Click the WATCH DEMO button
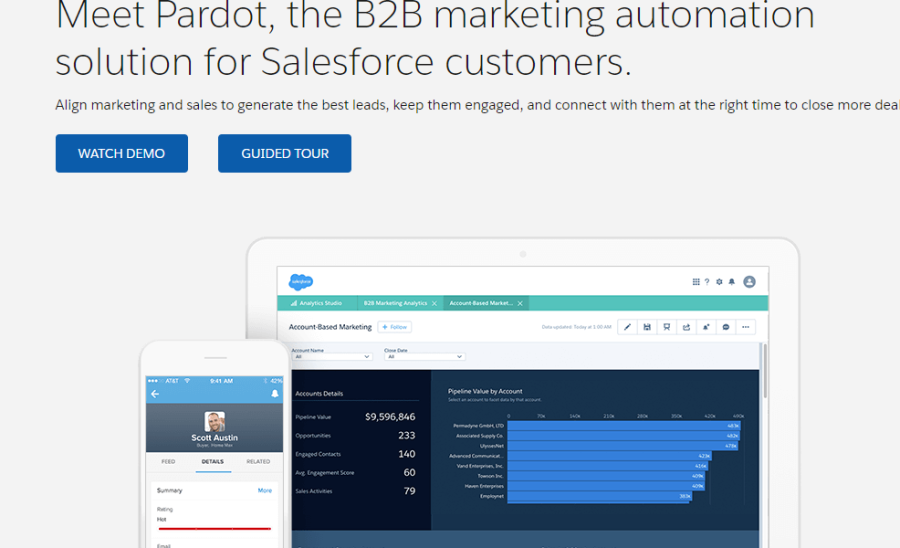900x548 pixels. coord(122,153)
